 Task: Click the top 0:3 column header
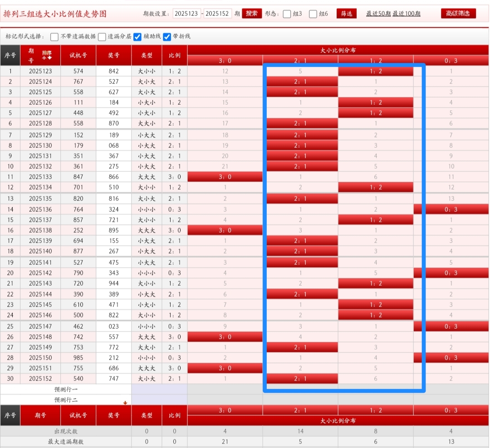451,61
